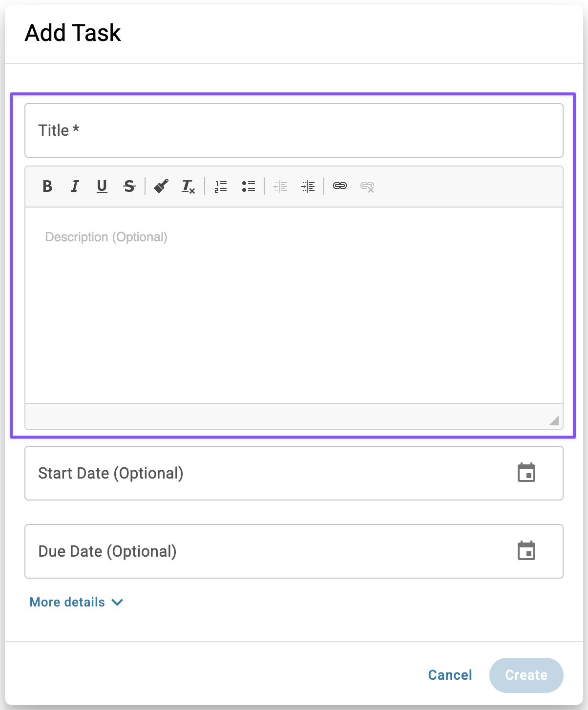Apply italic formatting to description text
The width and height of the screenshot is (588, 710).
(x=75, y=186)
